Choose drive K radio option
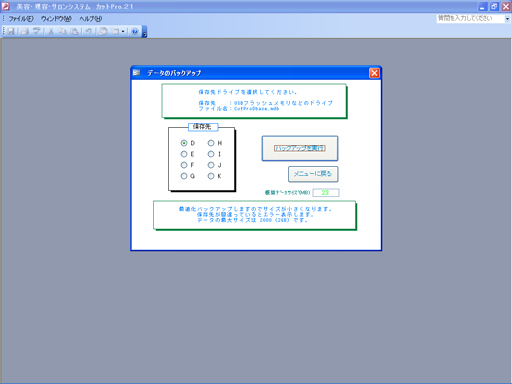The height and width of the screenshot is (384, 512). click(211, 176)
